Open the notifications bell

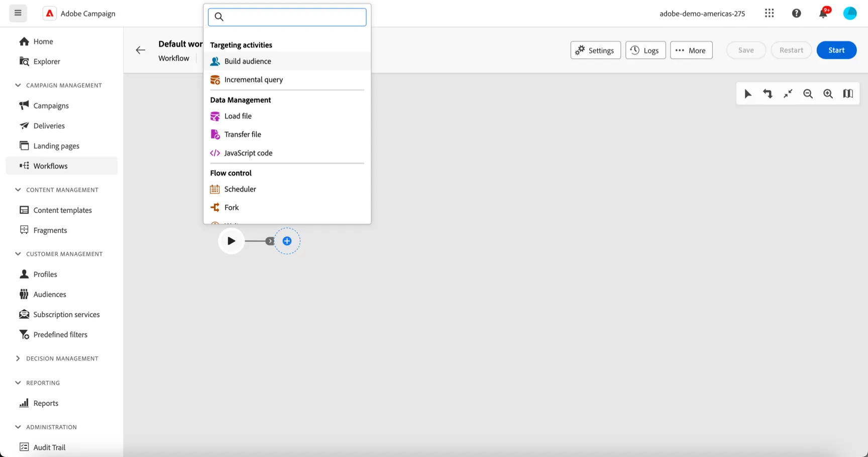pos(823,13)
